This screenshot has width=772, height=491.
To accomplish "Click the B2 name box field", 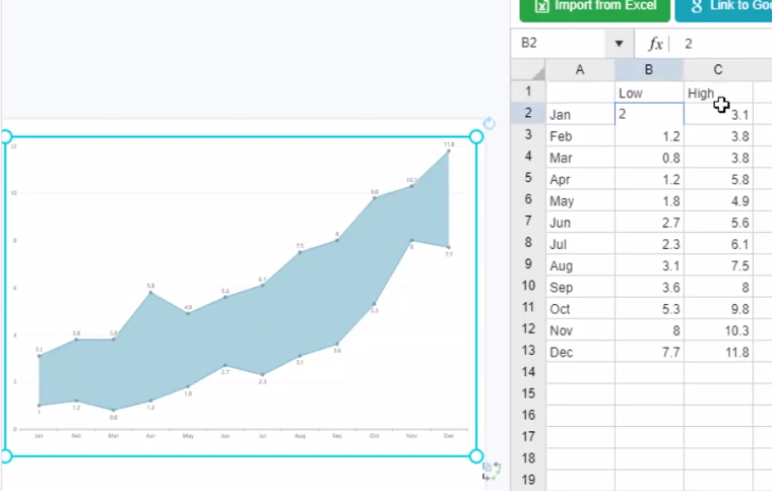I will 562,44.
